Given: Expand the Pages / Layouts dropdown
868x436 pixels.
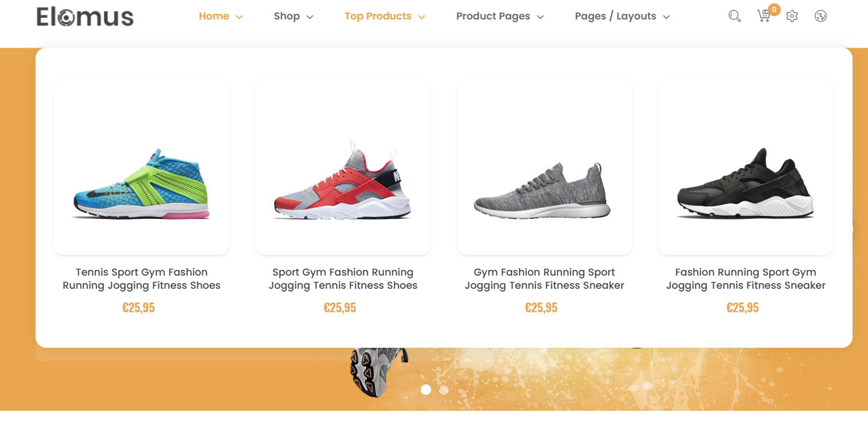Looking at the screenshot, I should click(x=623, y=17).
